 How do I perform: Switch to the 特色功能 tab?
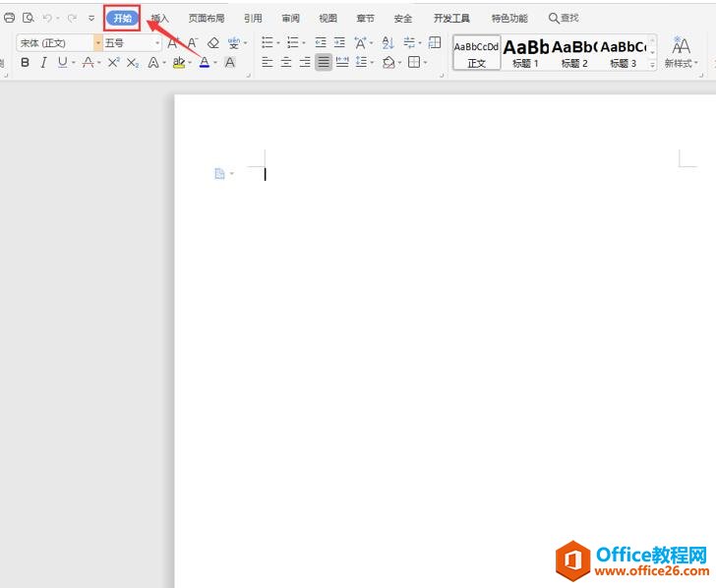pyautogui.click(x=509, y=19)
